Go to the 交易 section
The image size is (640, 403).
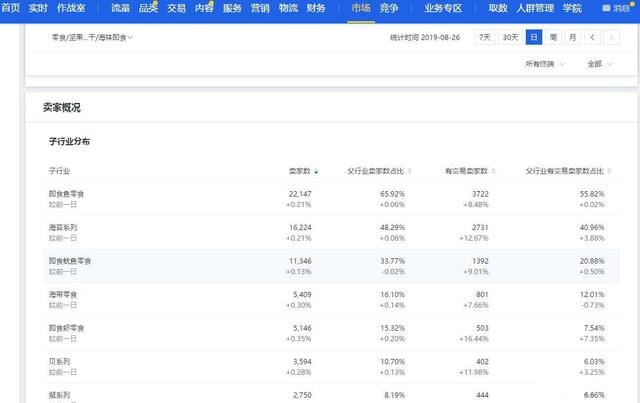click(176, 8)
